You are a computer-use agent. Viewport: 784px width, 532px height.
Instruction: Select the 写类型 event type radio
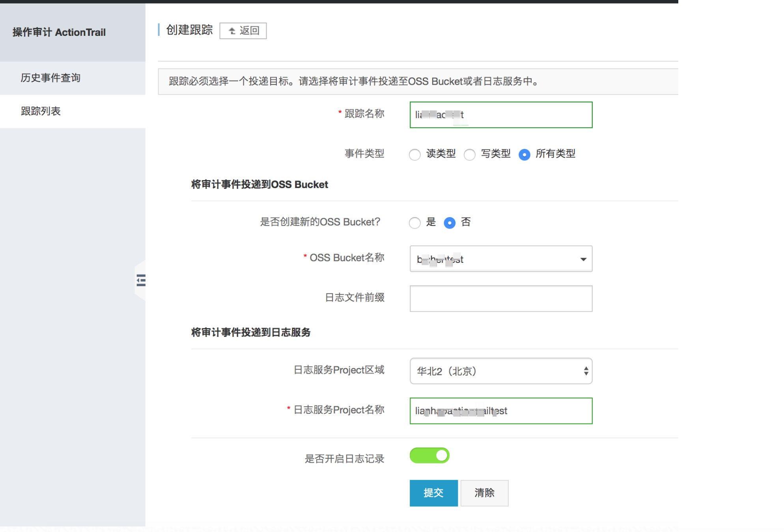[469, 154]
